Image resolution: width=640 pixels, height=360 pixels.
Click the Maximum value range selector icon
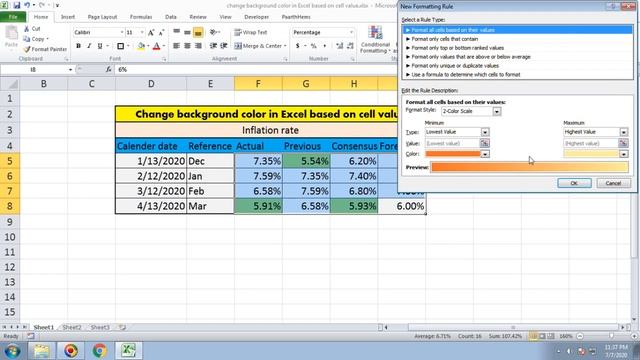pyautogui.click(x=623, y=143)
